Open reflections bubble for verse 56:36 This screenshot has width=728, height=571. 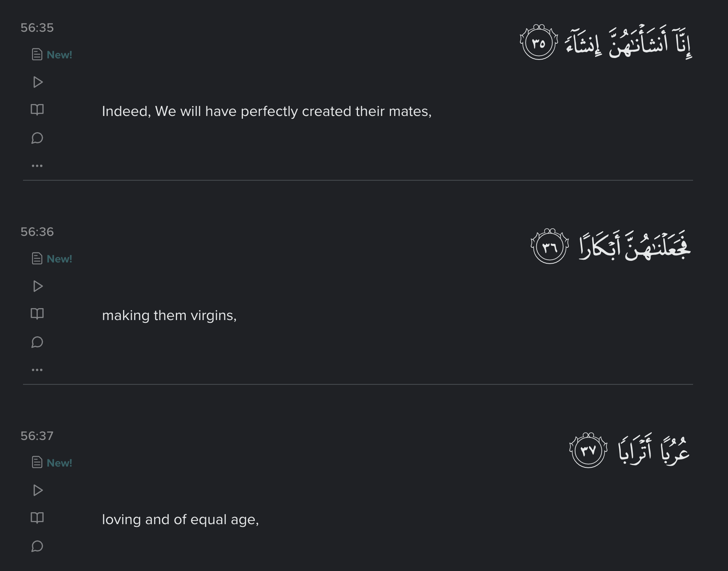(37, 342)
